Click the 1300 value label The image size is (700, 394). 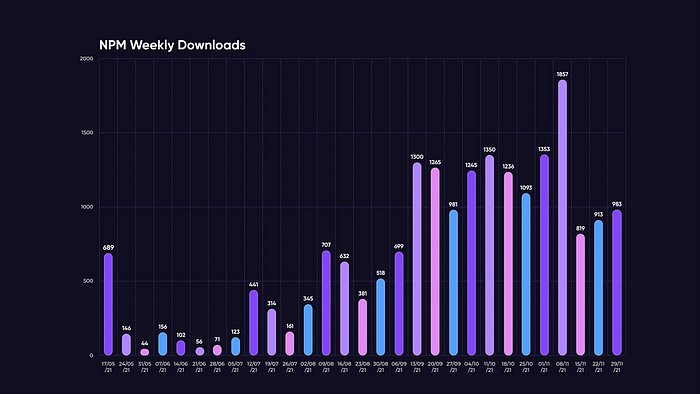pyautogui.click(x=417, y=157)
